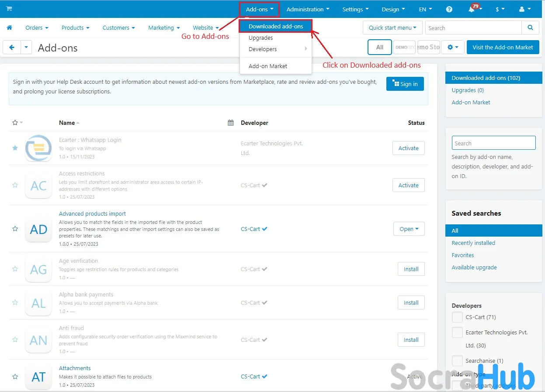545x392 pixels.
Task: Open the Customers dropdown
Action: coord(119,28)
